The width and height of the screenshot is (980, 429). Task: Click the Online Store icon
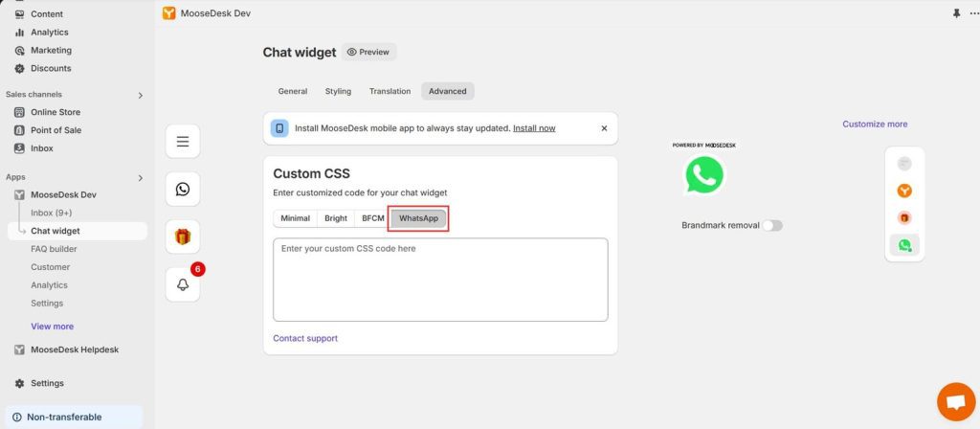(19, 112)
